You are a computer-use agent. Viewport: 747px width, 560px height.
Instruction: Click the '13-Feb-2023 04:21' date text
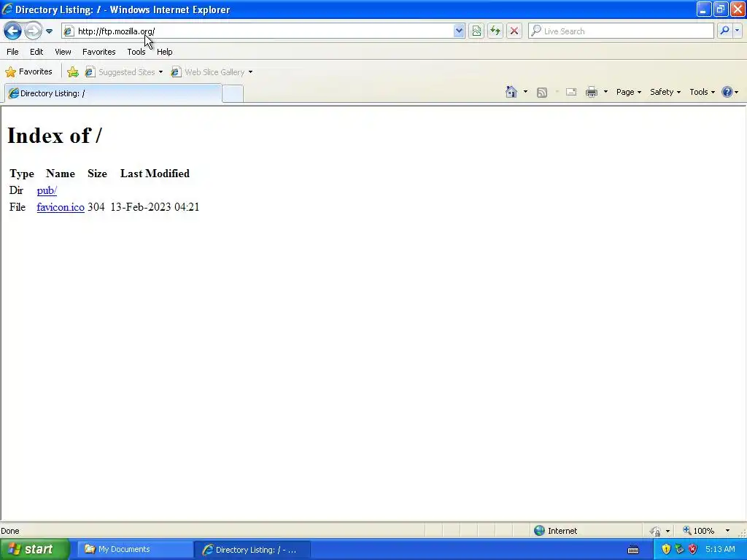tap(155, 207)
